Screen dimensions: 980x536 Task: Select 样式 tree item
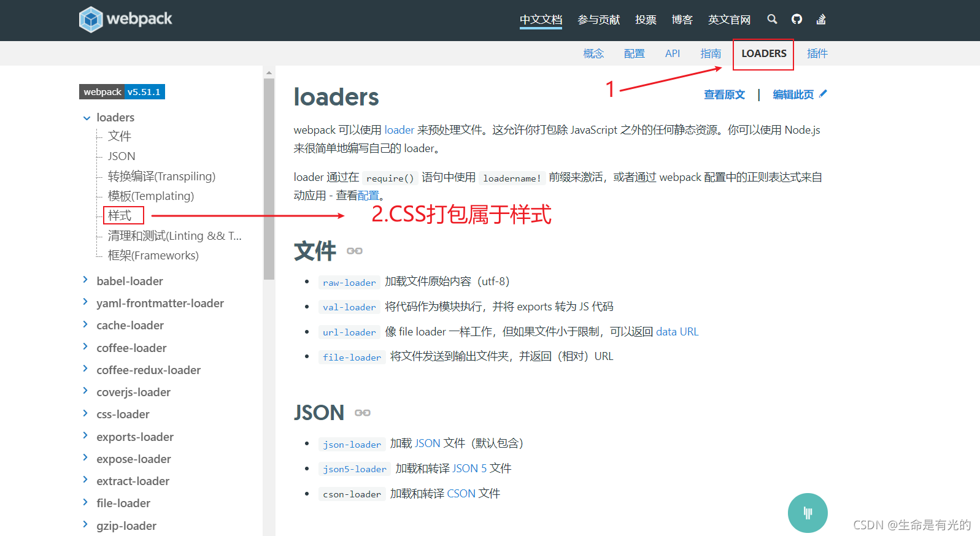[120, 215]
